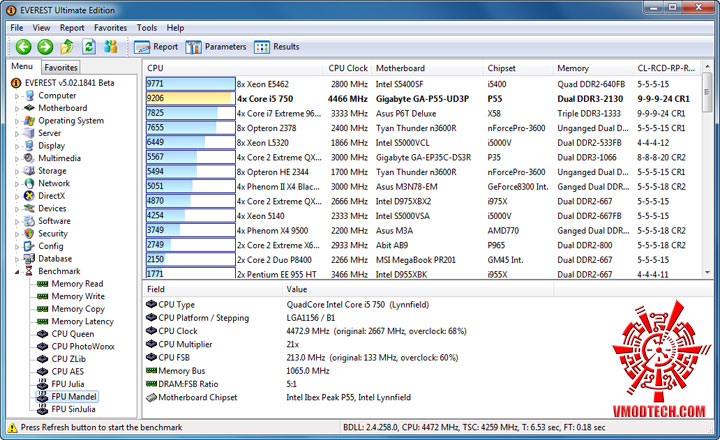720x440 pixels.
Task: Select the 8x Xeon E5462 result row
Action: click(422, 84)
